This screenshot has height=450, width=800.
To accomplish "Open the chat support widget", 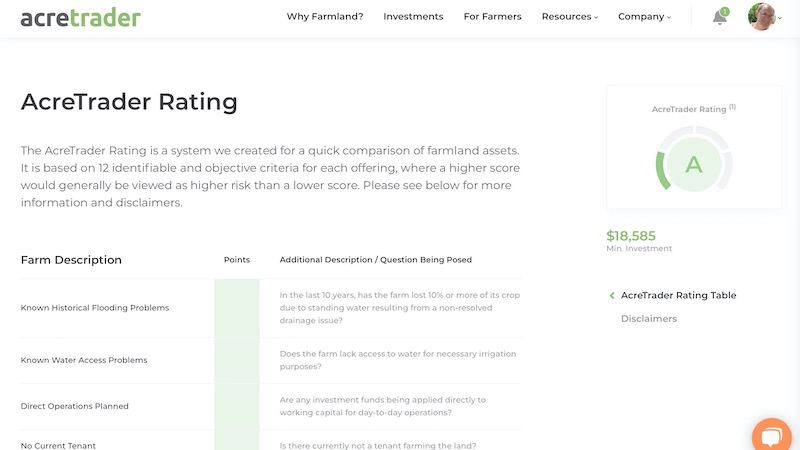I will click(771, 436).
